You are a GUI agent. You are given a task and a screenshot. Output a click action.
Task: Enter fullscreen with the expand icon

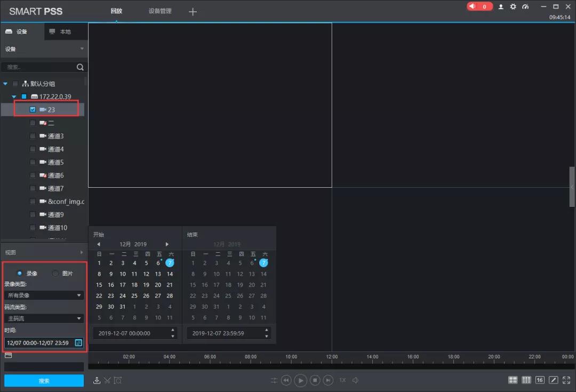pyautogui.click(x=566, y=380)
